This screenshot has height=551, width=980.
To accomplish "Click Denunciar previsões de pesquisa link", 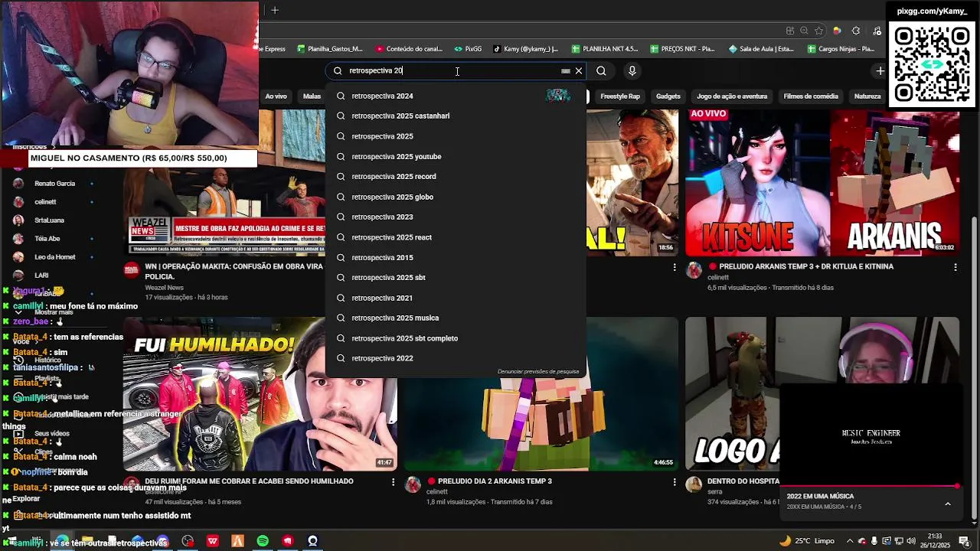I will coord(538,372).
